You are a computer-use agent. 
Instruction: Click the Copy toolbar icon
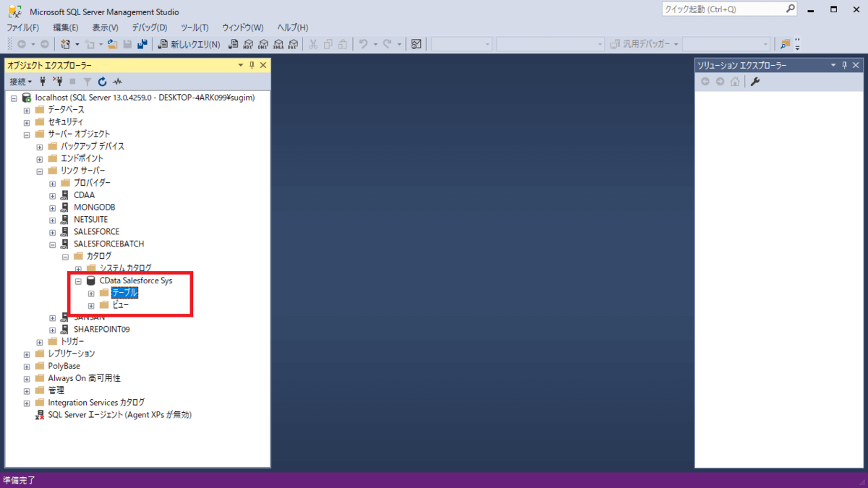pyautogui.click(x=328, y=44)
